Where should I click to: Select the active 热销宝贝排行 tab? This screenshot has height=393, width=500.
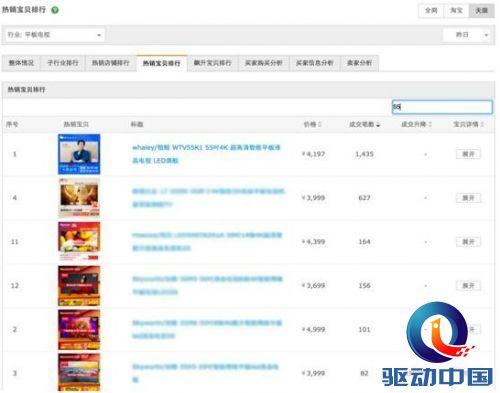162,63
